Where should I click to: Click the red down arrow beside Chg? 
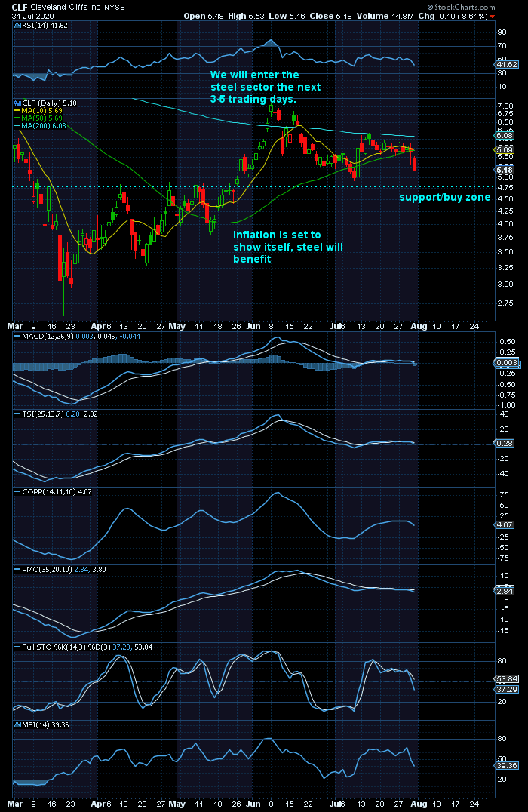pos(492,17)
